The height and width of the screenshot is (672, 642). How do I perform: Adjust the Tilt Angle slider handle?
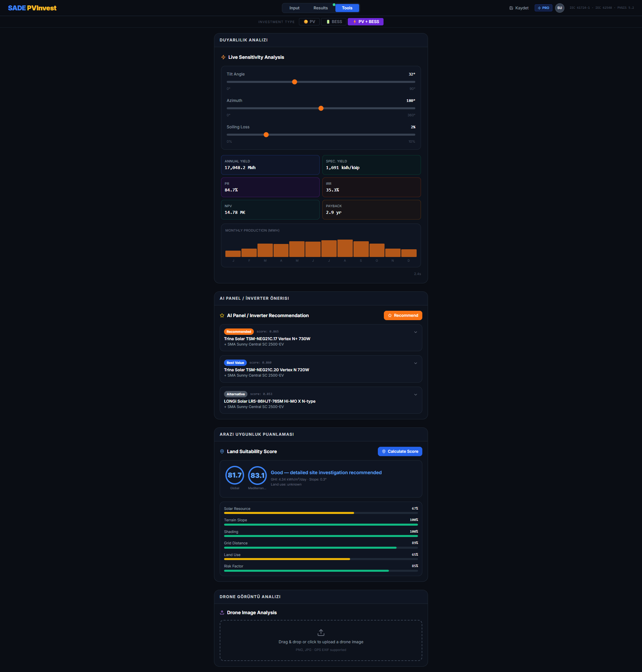click(294, 82)
